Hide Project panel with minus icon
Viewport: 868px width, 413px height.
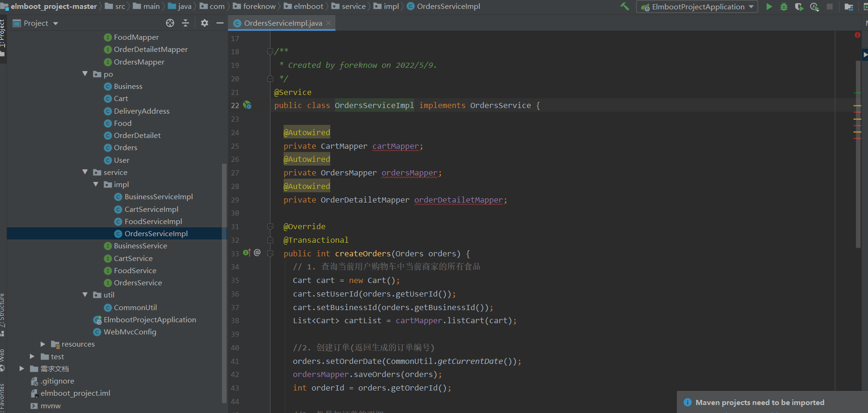pos(220,23)
